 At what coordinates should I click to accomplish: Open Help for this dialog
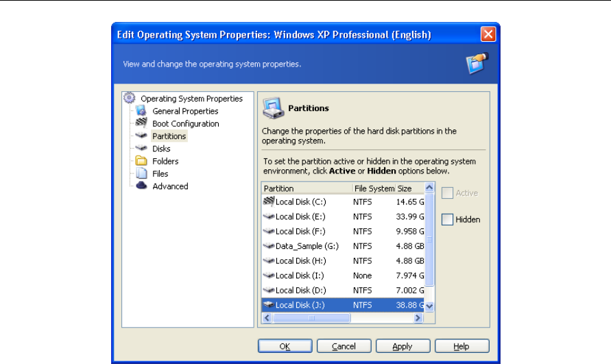pyautogui.click(x=462, y=346)
